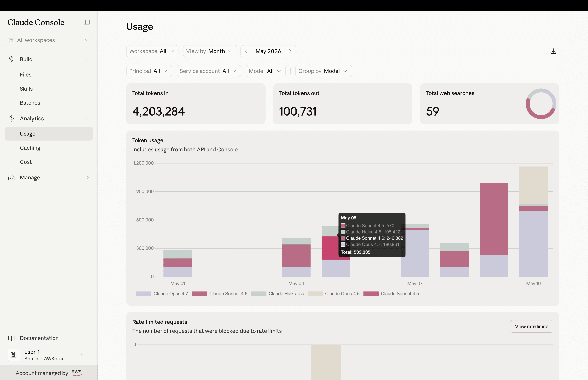Click Claude Sonnet 4.6 legend color swatch

tap(199, 294)
